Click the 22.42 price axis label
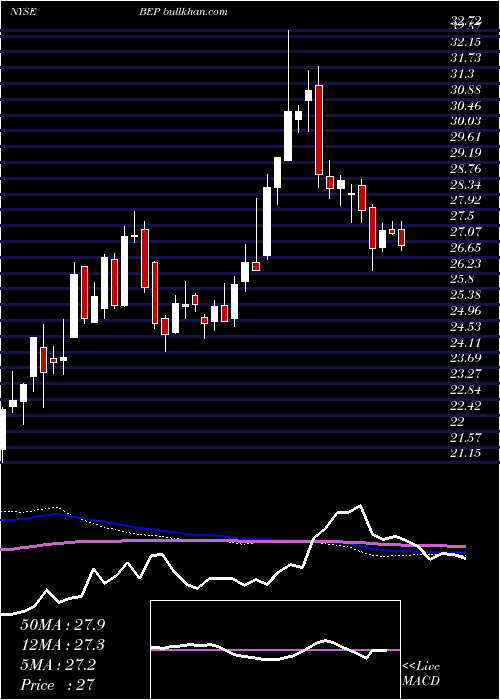 pos(466,406)
